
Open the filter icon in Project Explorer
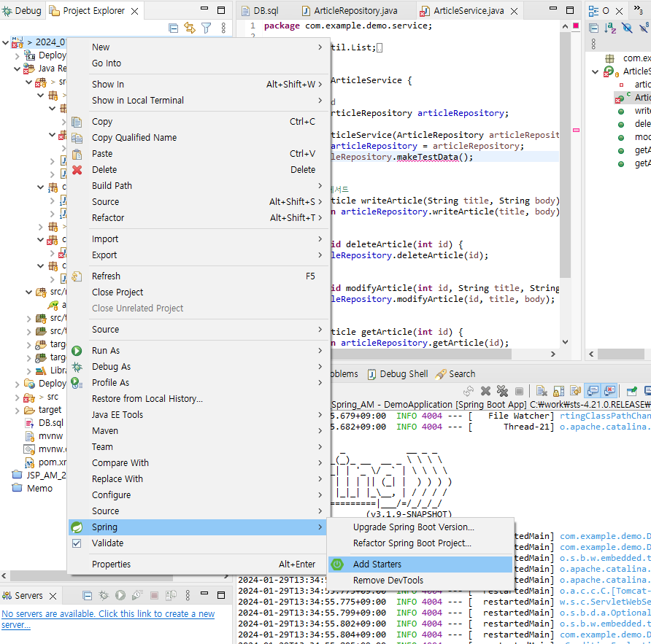(207, 28)
